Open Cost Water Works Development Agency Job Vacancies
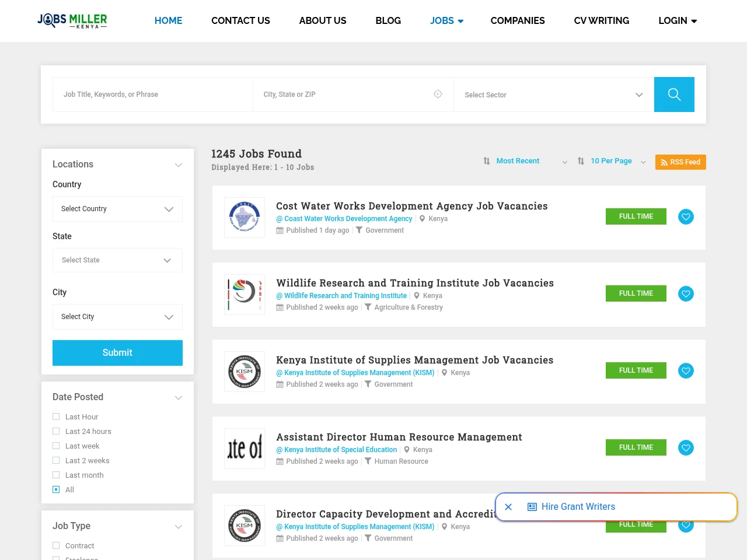 click(412, 206)
